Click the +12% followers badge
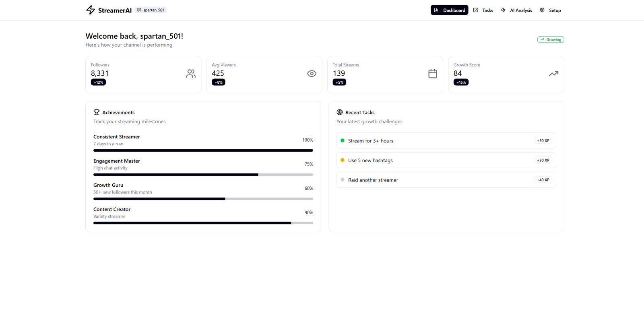This screenshot has height=322, width=644. coord(98,82)
